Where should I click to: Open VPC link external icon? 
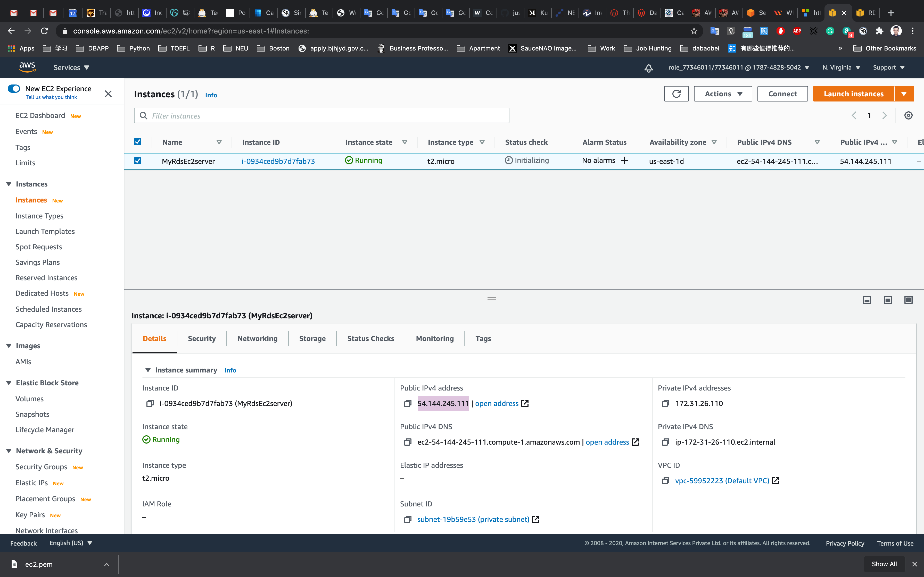tap(775, 481)
